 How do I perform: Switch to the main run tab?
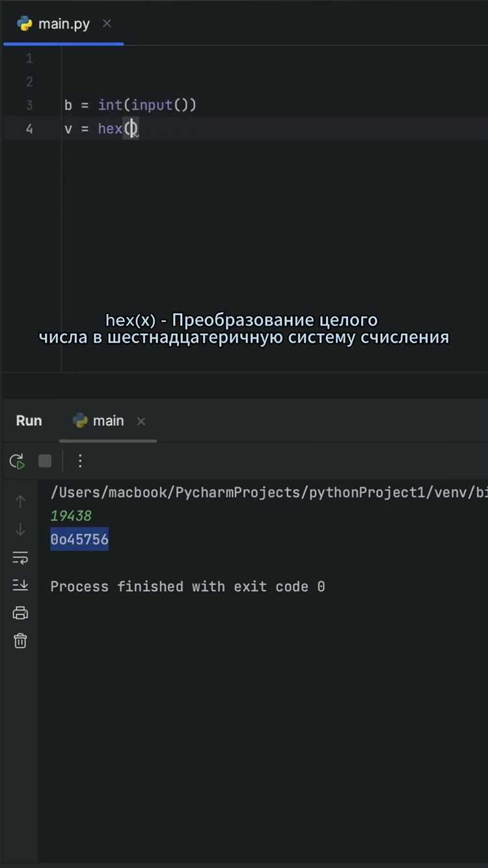point(108,421)
